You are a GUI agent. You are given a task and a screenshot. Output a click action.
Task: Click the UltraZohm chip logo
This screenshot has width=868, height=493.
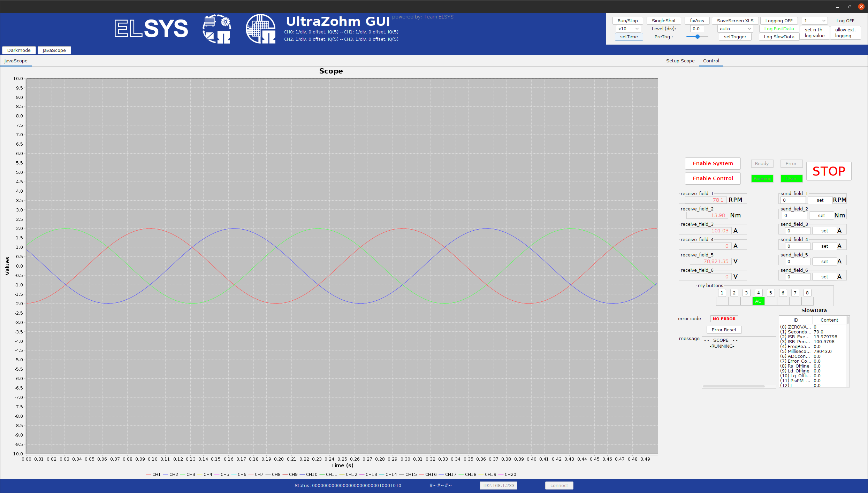point(260,29)
